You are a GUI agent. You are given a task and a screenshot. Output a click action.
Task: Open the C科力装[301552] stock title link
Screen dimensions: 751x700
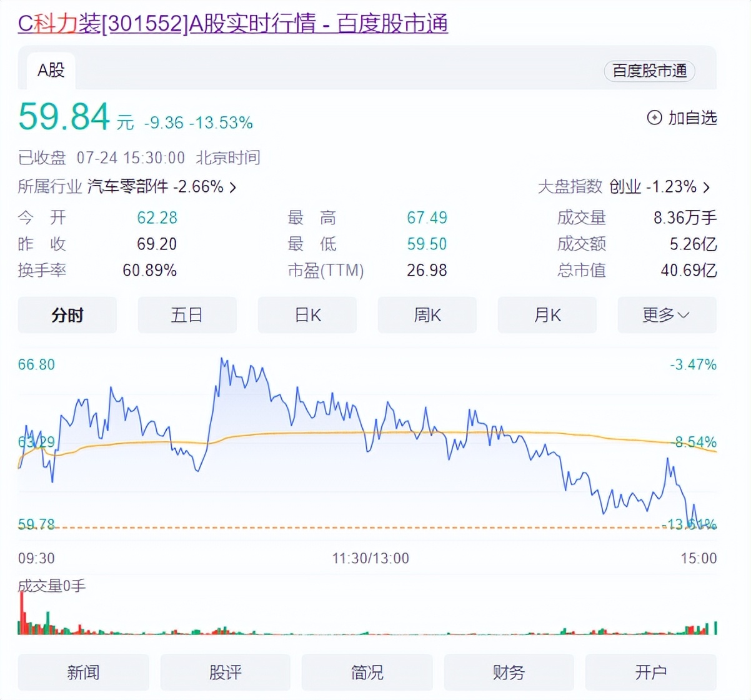232,23
